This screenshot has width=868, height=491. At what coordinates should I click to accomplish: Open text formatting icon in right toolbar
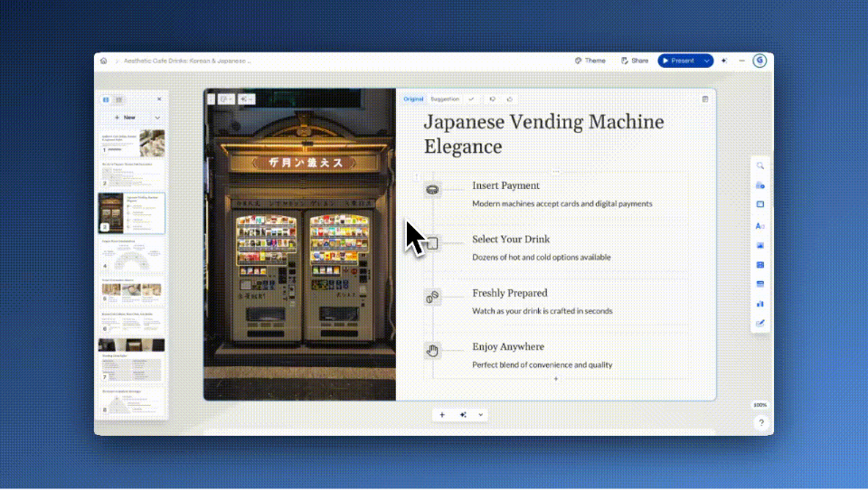click(x=760, y=226)
